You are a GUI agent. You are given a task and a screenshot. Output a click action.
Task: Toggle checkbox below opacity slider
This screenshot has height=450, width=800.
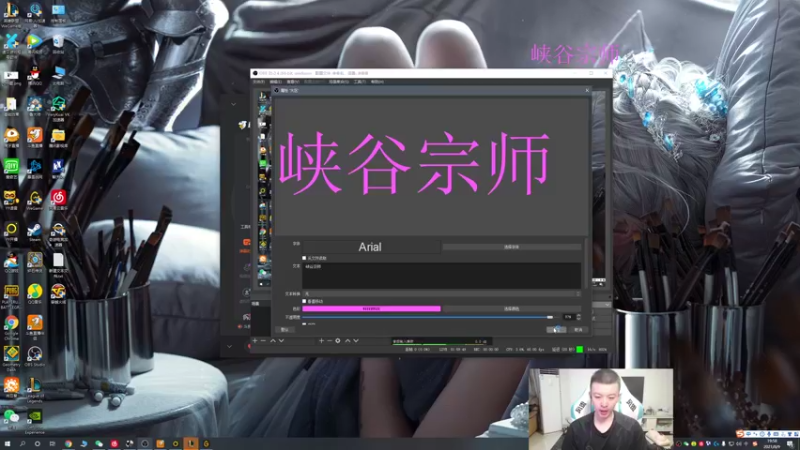pyautogui.click(x=304, y=324)
